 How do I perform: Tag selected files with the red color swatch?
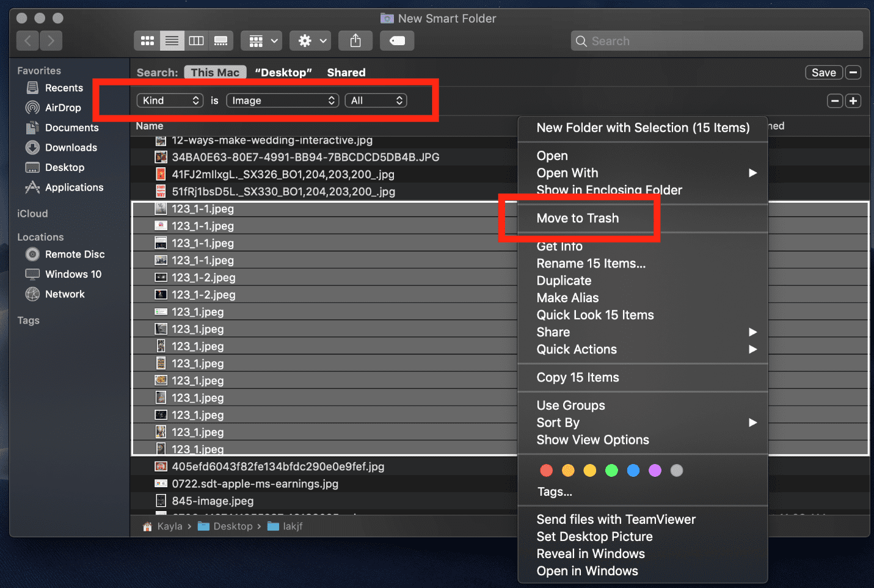(546, 470)
